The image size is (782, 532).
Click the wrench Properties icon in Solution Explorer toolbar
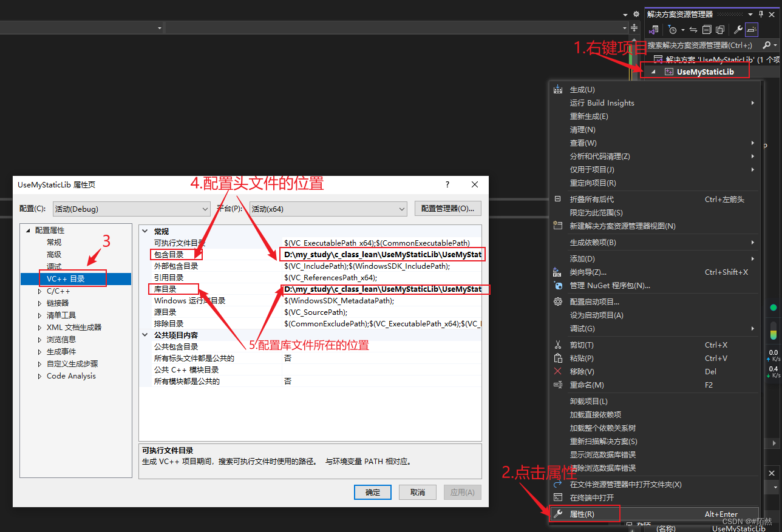point(738,30)
